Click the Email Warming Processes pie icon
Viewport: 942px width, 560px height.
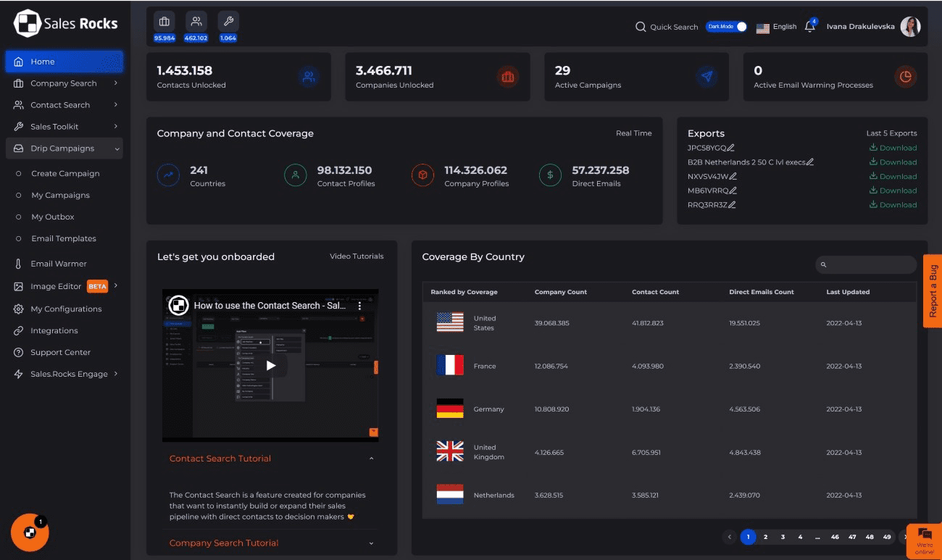(905, 76)
